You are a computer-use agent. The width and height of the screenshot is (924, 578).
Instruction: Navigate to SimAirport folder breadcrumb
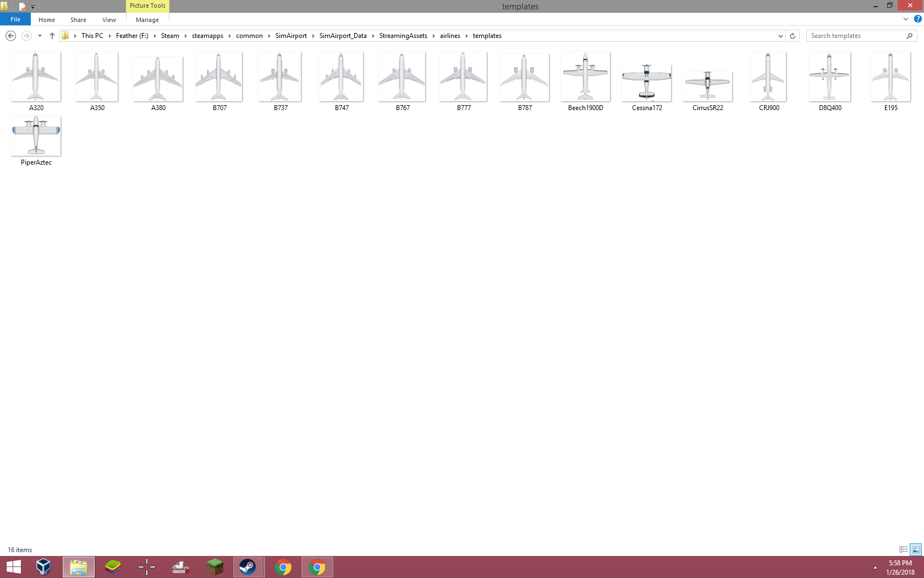291,36
